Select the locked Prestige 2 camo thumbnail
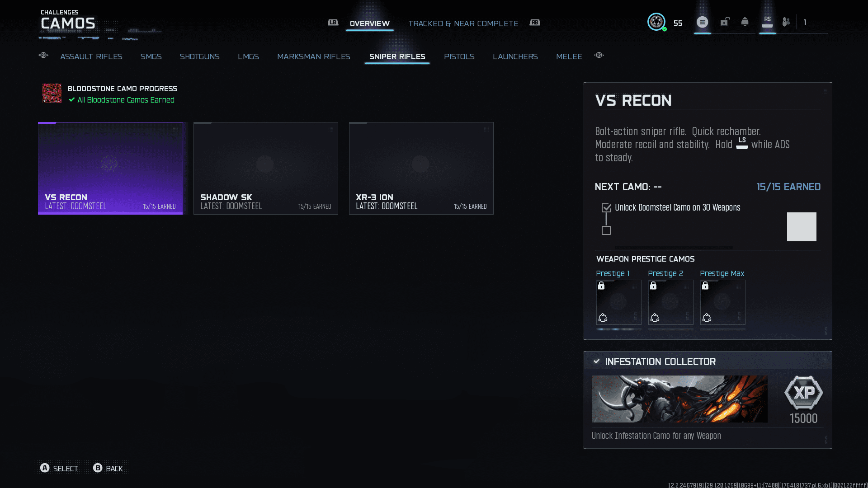Screen dimensions: 868x488 pos(670,302)
